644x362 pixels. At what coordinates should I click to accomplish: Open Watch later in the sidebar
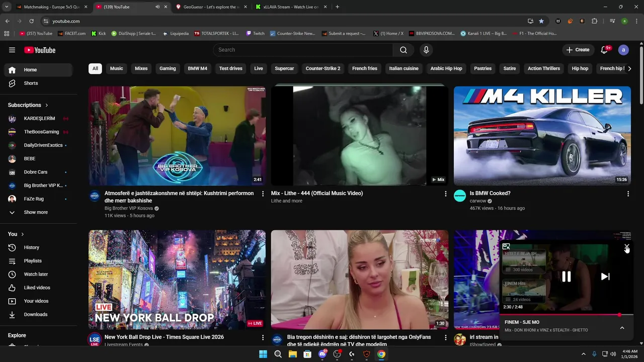point(38,274)
